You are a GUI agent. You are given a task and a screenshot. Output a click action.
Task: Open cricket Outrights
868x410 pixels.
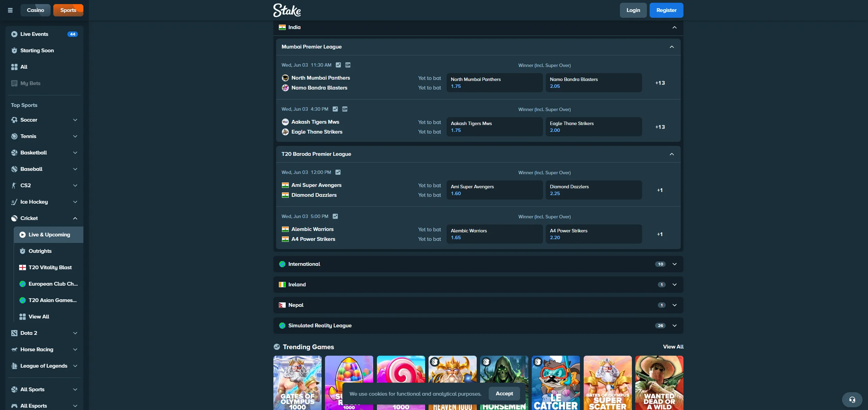pos(49,251)
